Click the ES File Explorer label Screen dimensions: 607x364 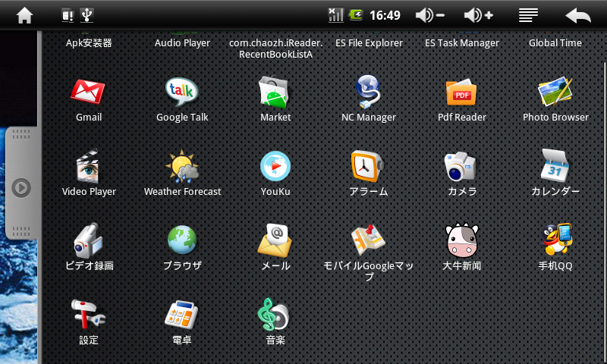click(x=369, y=43)
